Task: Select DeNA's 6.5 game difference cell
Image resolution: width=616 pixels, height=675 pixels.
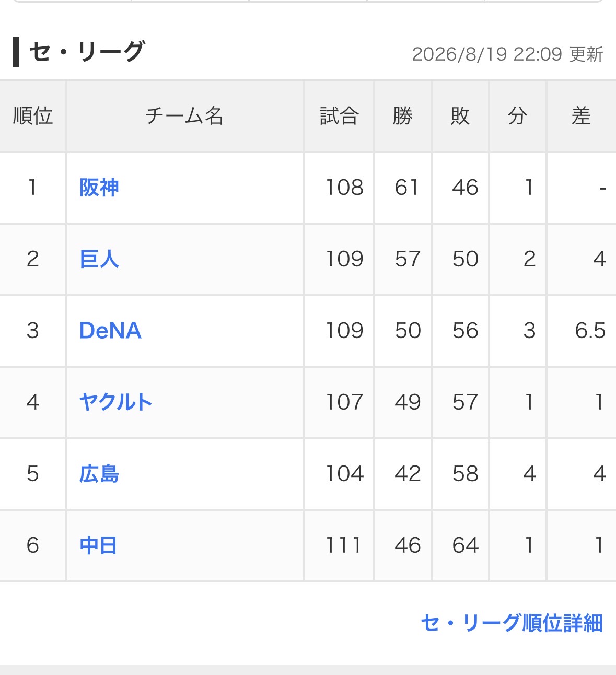Action: click(582, 331)
